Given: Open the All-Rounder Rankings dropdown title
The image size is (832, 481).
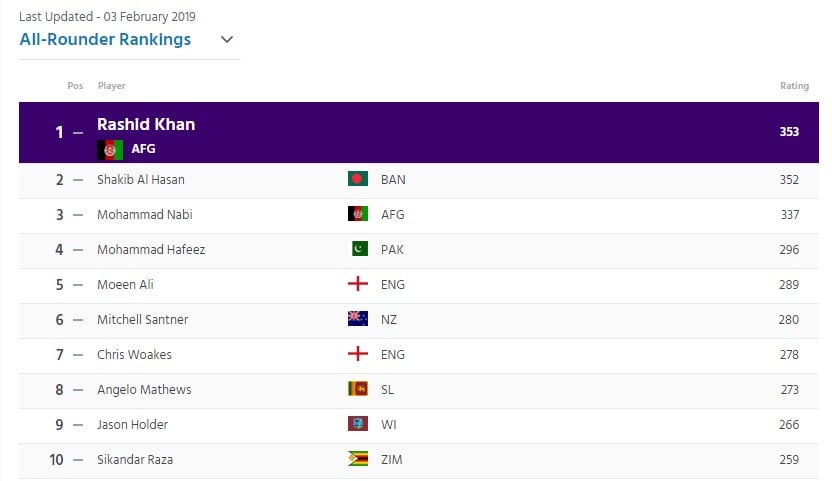Looking at the screenshot, I should pos(105,39).
